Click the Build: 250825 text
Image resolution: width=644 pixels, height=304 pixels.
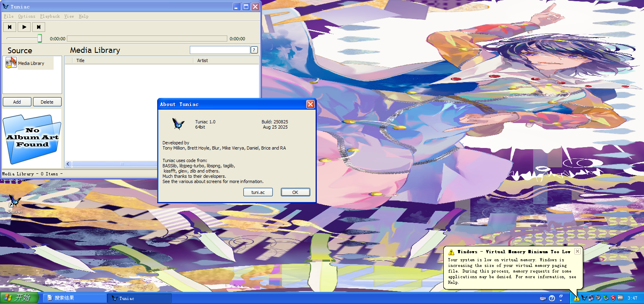coord(275,122)
